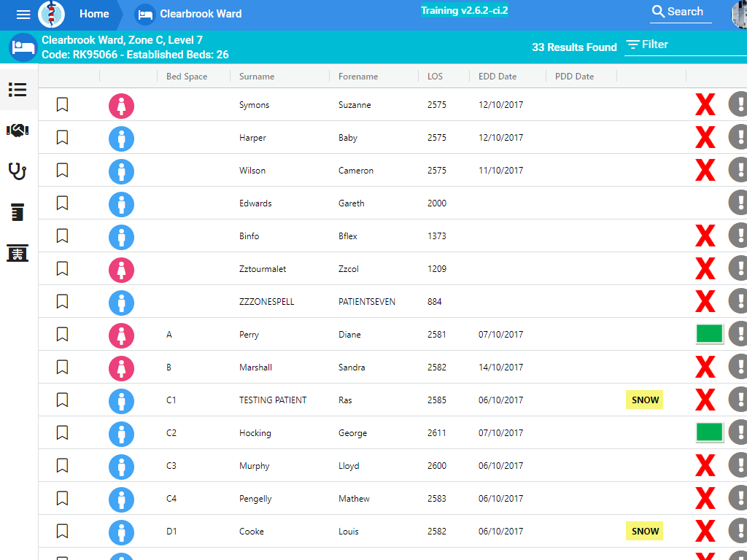
Task: Click patient icon for Hocking George
Action: point(122,434)
